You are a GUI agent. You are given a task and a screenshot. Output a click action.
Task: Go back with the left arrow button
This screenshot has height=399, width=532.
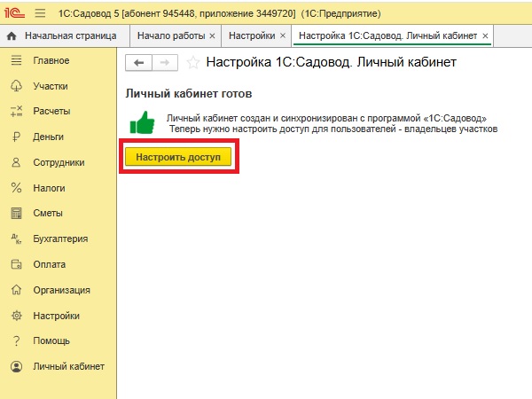tap(138, 62)
